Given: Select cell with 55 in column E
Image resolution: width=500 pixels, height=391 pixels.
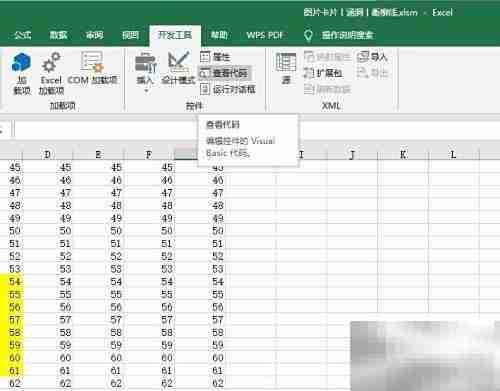Looking at the screenshot, I should (x=98, y=294).
